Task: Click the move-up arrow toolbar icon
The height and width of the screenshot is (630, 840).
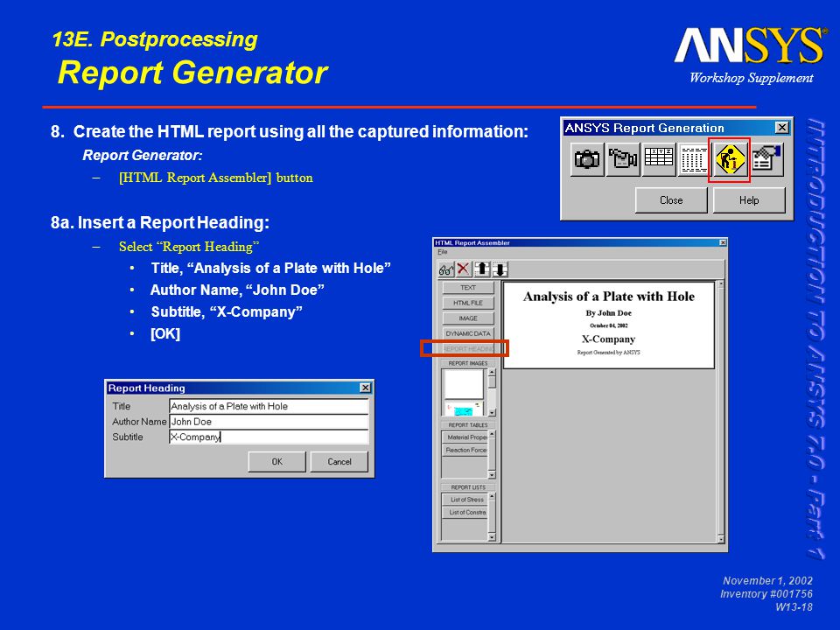Action: 482,269
